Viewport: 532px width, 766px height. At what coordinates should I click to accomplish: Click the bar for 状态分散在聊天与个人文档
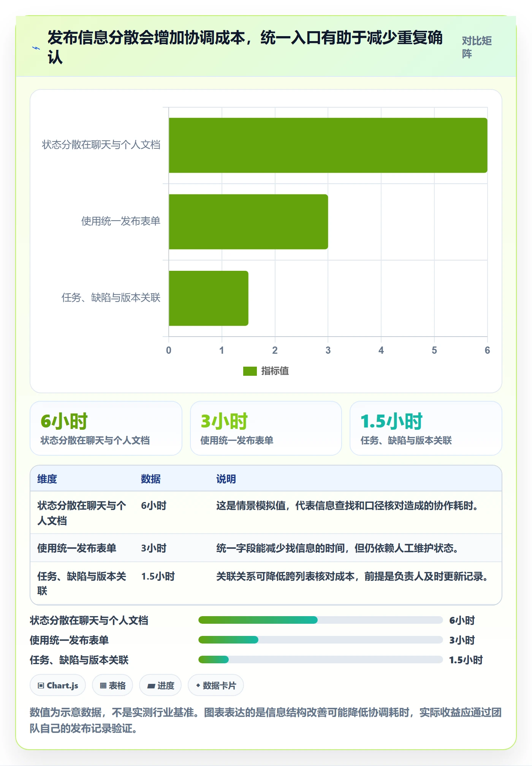pyautogui.click(x=328, y=145)
